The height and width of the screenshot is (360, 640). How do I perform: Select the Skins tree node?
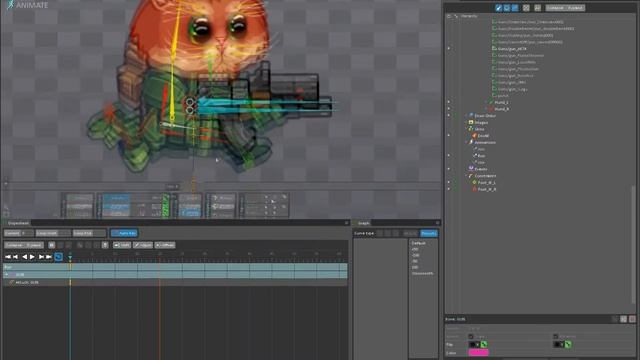click(x=479, y=129)
